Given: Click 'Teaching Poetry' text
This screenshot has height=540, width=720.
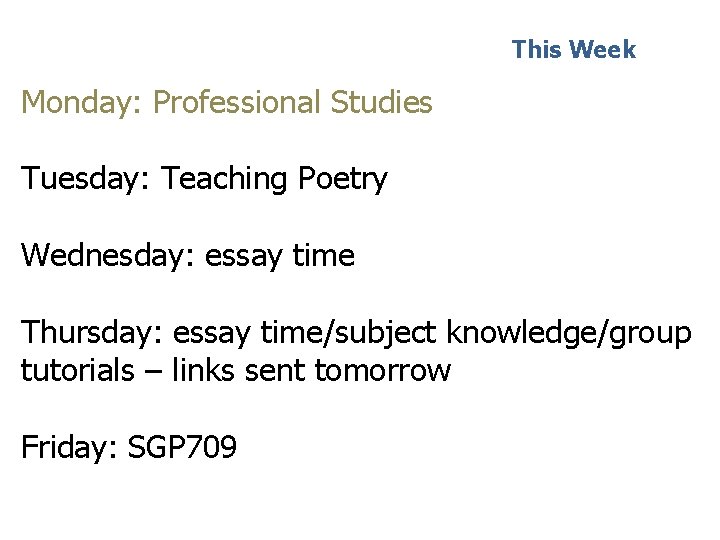Looking at the screenshot, I should tap(275, 179).
